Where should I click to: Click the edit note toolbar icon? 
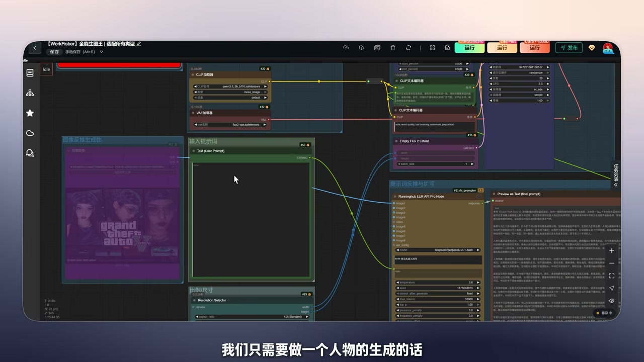point(447,48)
